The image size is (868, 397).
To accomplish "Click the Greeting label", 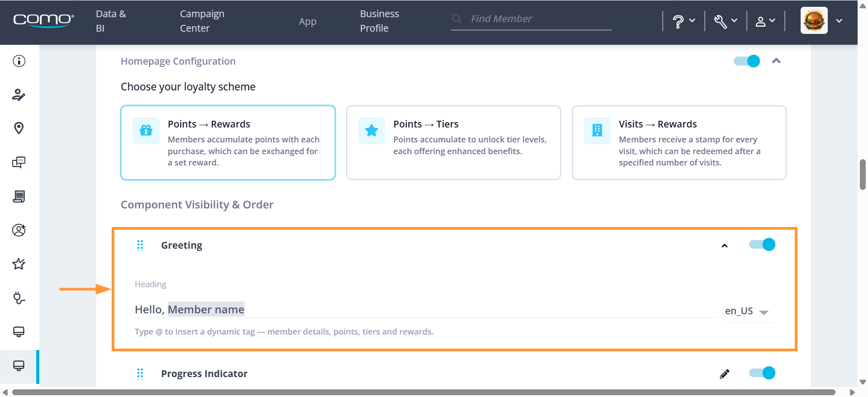I will [182, 245].
